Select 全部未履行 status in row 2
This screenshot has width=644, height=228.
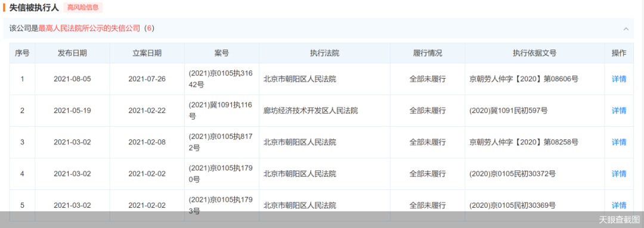coord(428,111)
